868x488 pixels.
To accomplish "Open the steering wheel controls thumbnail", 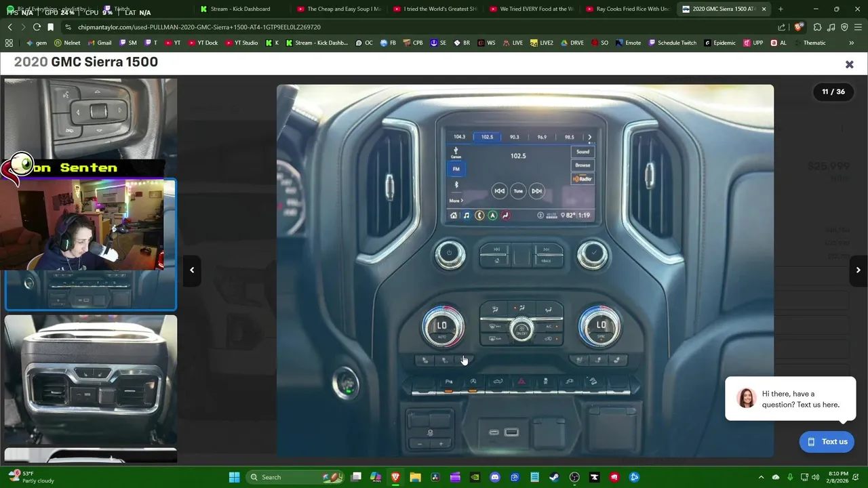I will [x=91, y=119].
